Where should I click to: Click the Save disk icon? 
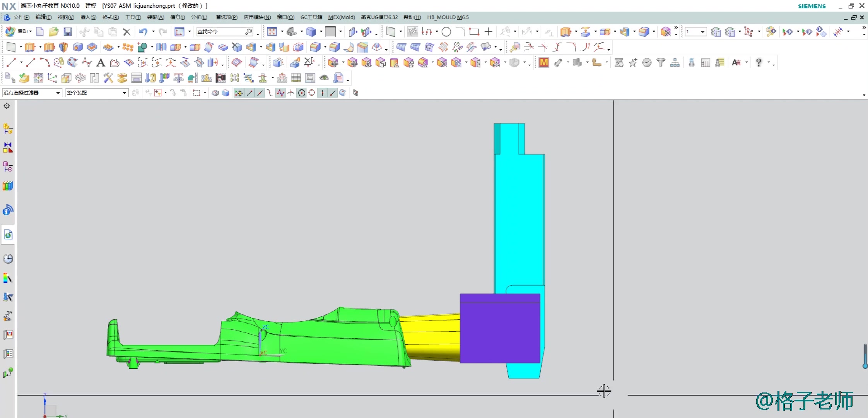pyautogui.click(x=68, y=32)
